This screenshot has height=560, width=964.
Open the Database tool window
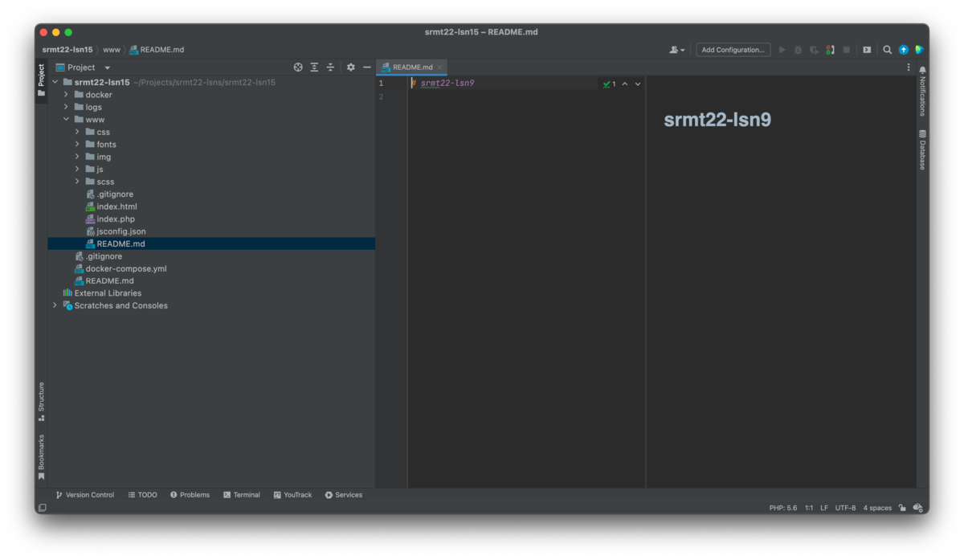click(x=922, y=150)
